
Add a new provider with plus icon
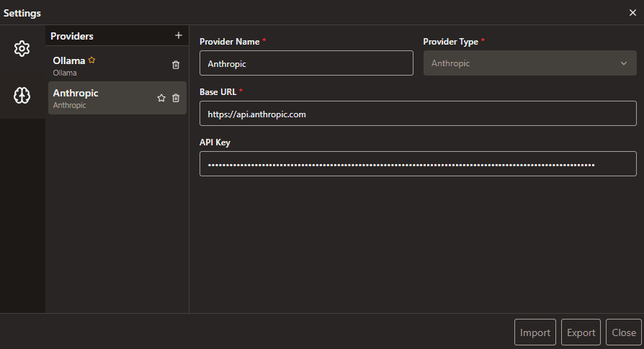tap(178, 36)
